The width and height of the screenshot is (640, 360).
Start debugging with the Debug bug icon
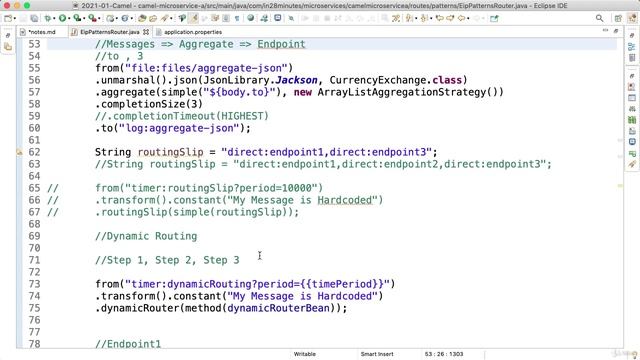pyautogui.click(x=48, y=18)
